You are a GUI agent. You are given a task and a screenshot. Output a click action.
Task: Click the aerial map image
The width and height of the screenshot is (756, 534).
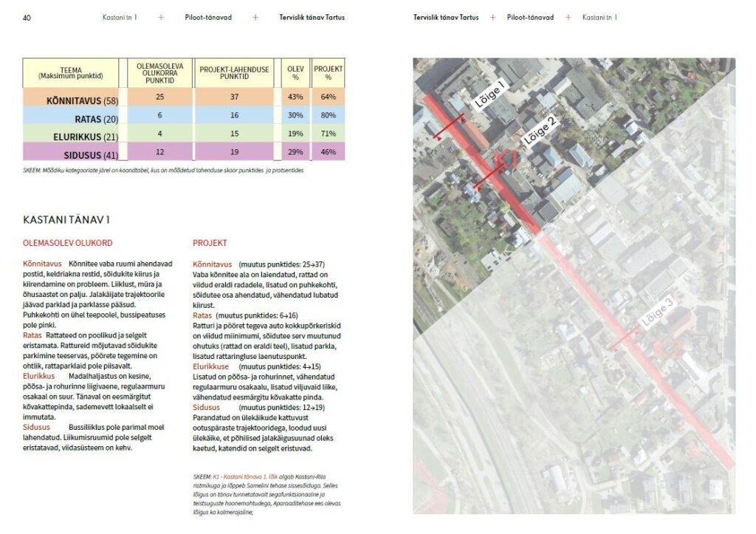(x=574, y=286)
